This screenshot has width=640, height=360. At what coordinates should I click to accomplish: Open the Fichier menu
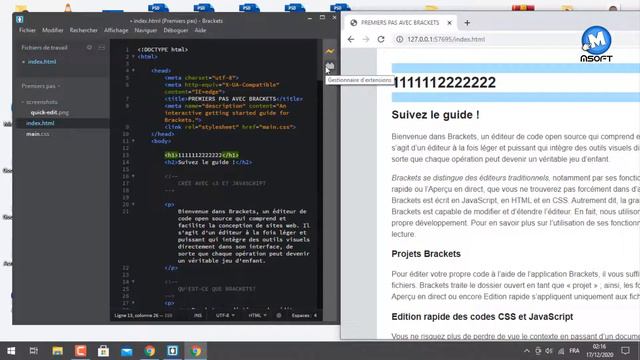point(27,30)
